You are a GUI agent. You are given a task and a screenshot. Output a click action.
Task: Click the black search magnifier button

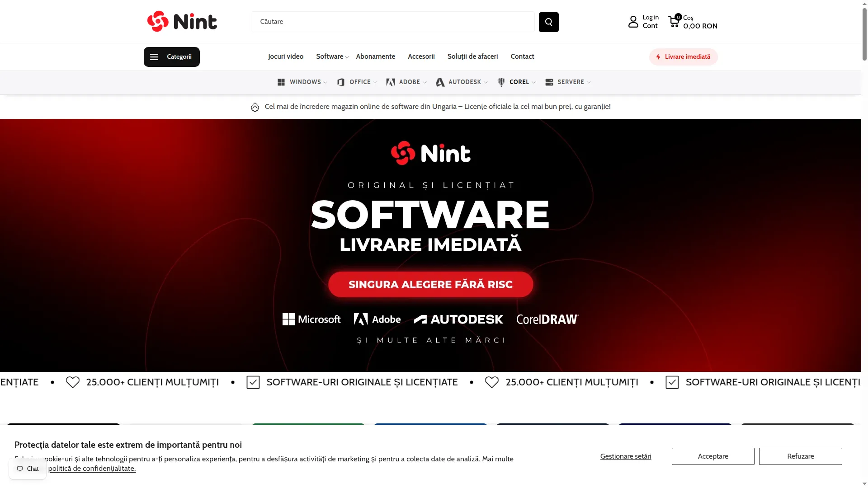coord(548,22)
